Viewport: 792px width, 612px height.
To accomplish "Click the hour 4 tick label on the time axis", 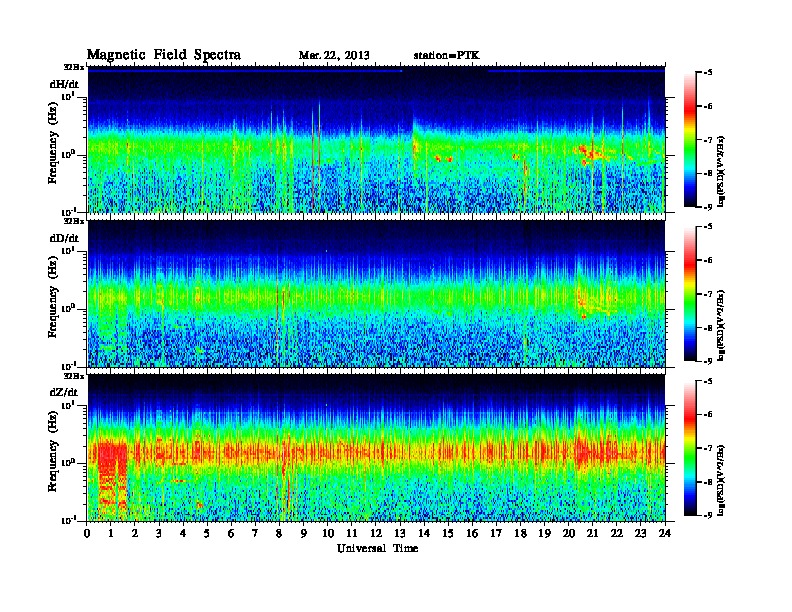I will tap(183, 534).
